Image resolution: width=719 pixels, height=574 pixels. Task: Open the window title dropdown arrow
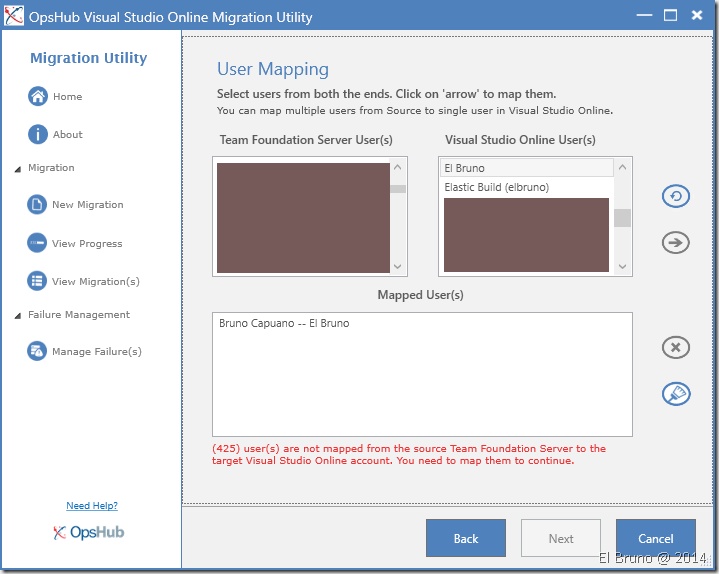point(612,16)
